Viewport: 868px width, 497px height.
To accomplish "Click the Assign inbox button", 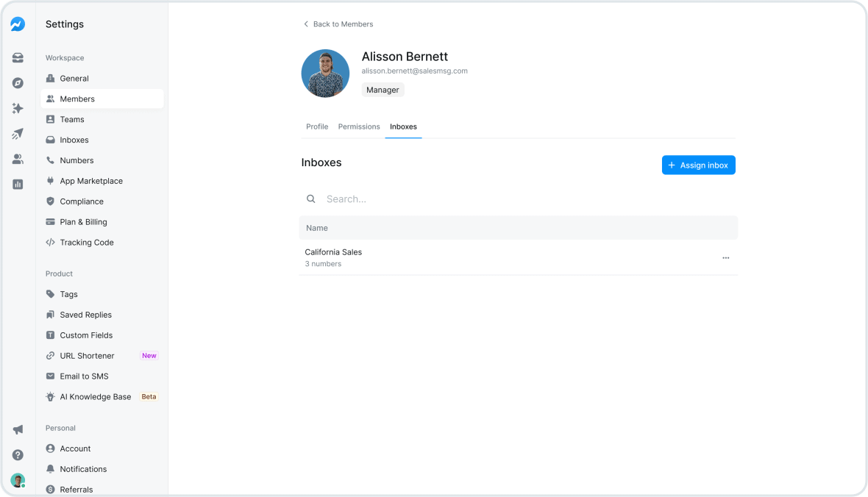I will (x=698, y=165).
